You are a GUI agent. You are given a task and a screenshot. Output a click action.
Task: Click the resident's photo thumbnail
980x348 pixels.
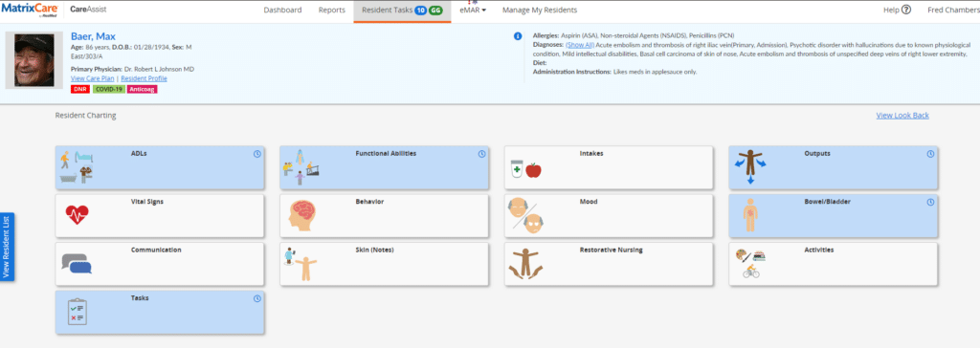[34, 60]
